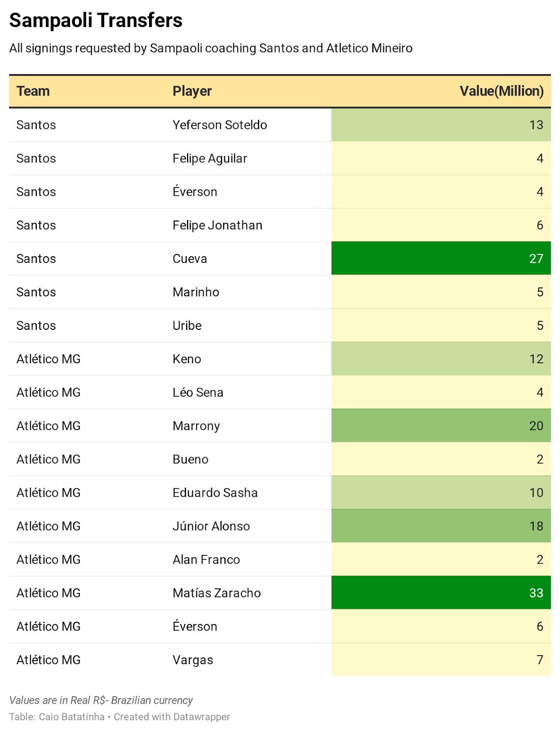The image size is (560, 732).
Task: Click the Vargas player name
Action: (193, 660)
